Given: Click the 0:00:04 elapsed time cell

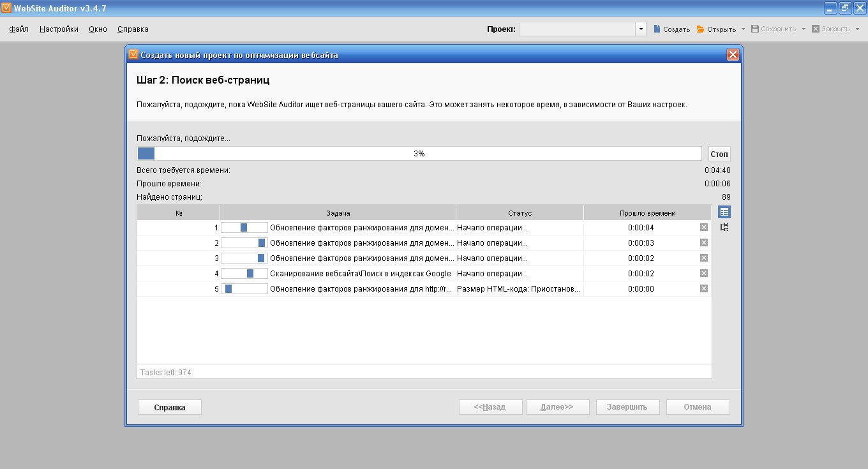Looking at the screenshot, I should [641, 228].
